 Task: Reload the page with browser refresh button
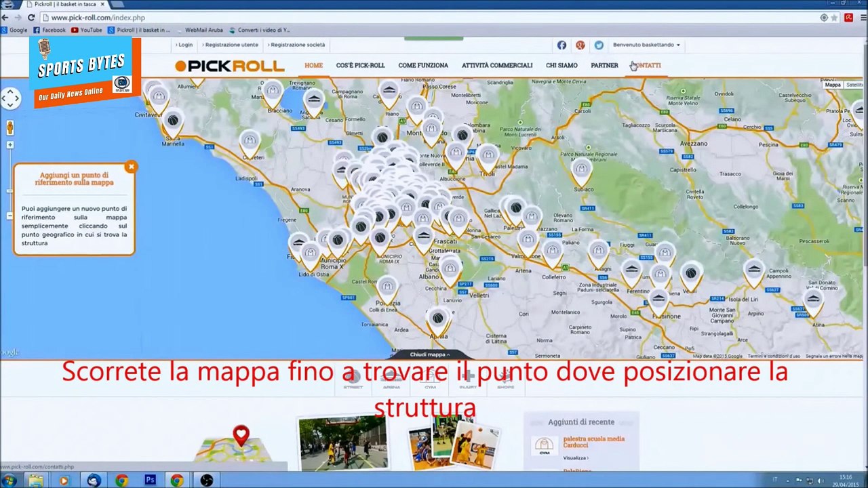(x=31, y=18)
